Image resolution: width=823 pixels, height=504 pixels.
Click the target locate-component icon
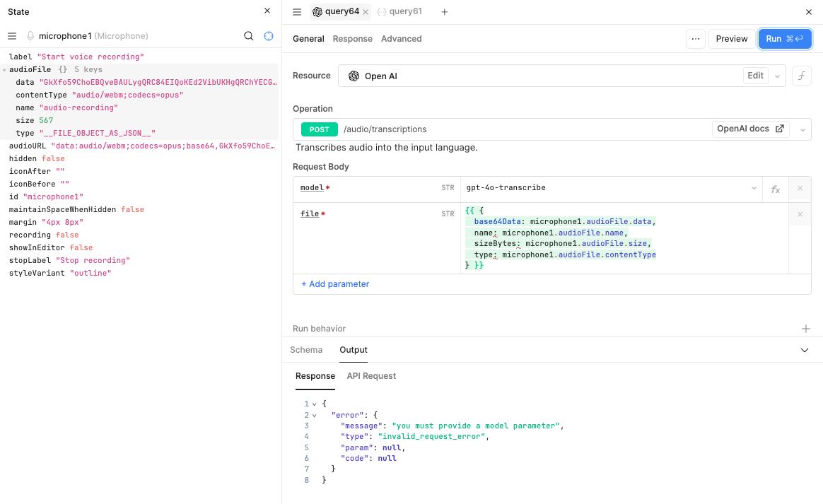click(269, 36)
